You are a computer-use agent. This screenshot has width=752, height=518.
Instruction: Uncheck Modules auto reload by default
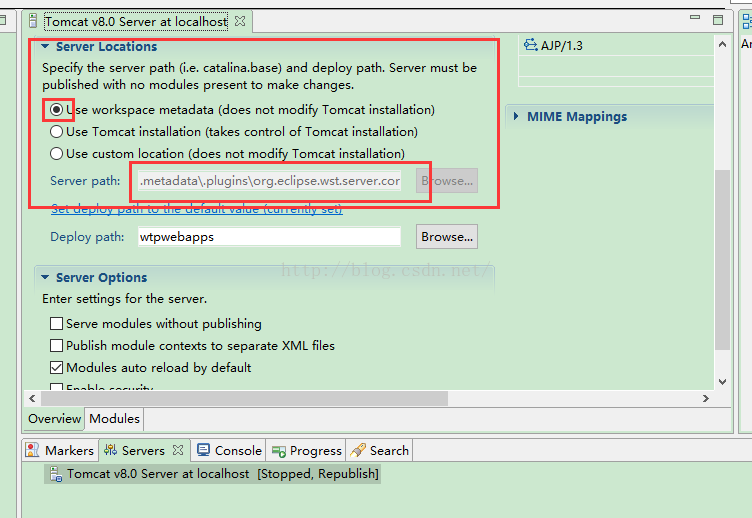tap(57, 368)
